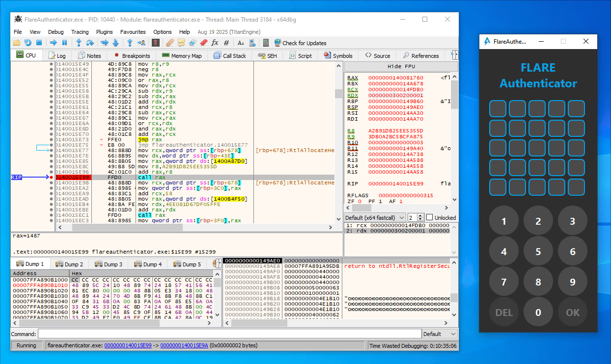Open the Default (x64 fastcall) calling convention dropdown
The width and height of the screenshot is (611, 364).
[x=375, y=217]
